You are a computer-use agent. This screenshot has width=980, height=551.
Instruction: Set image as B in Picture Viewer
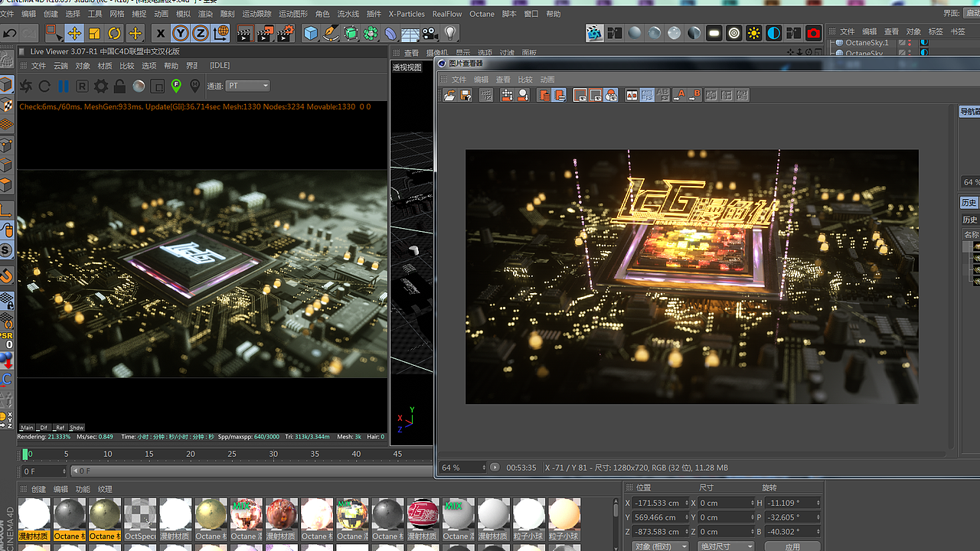[x=694, y=95]
